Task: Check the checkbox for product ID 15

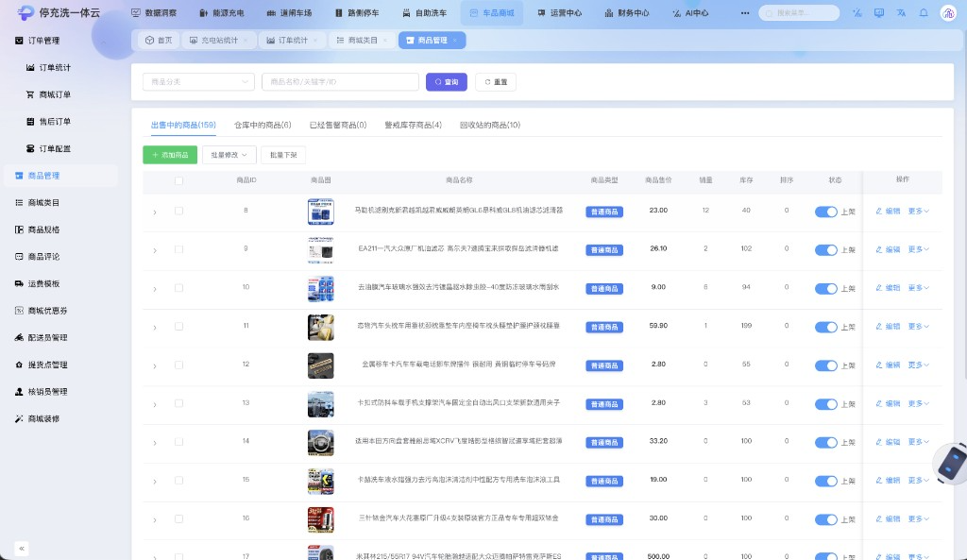Action: point(178,481)
